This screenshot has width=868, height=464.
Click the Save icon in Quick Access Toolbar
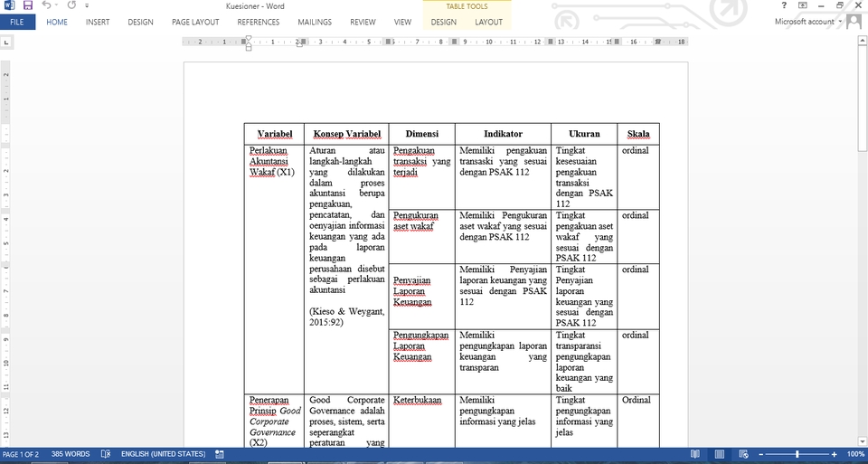click(28, 5)
